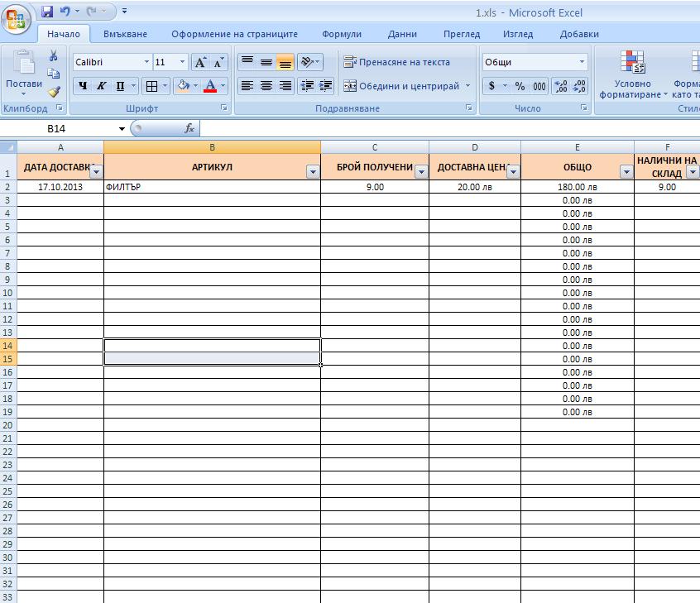Click the Обедини и центрирай button
Image resolution: width=700 pixels, height=603 pixels.
coord(401,86)
